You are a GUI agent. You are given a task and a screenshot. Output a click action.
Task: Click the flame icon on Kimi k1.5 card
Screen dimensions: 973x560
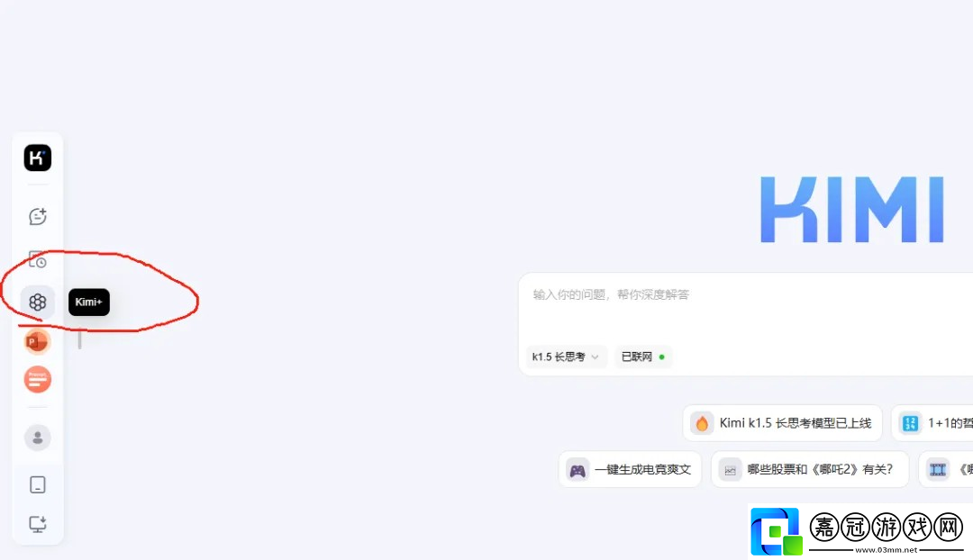[702, 423]
